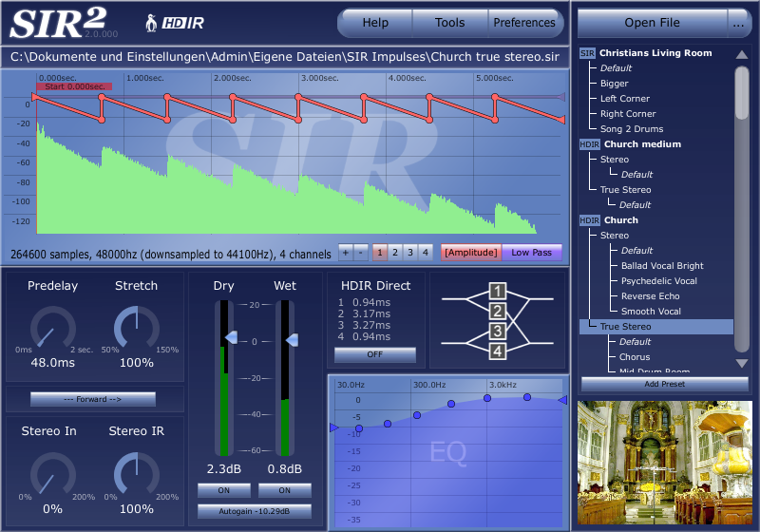
Task: Click the SIR2 logo
Action: pyautogui.click(x=58, y=23)
